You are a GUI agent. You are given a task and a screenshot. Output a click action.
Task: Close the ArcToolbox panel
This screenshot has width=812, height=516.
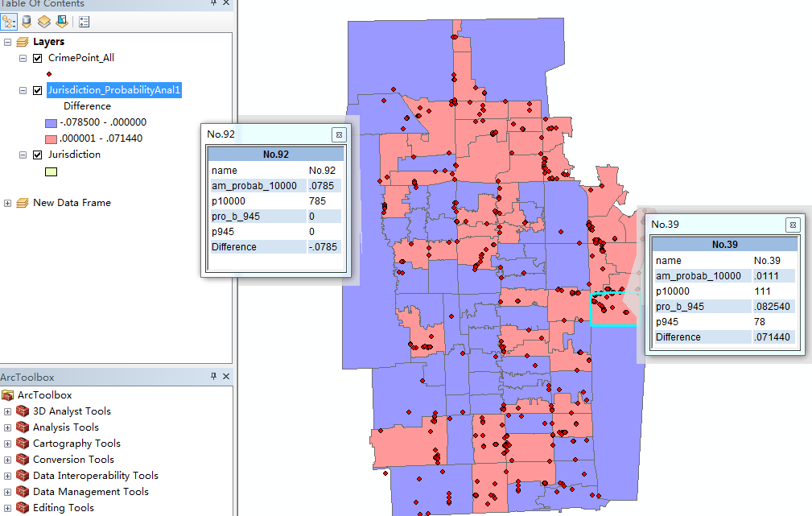tap(226, 377)
